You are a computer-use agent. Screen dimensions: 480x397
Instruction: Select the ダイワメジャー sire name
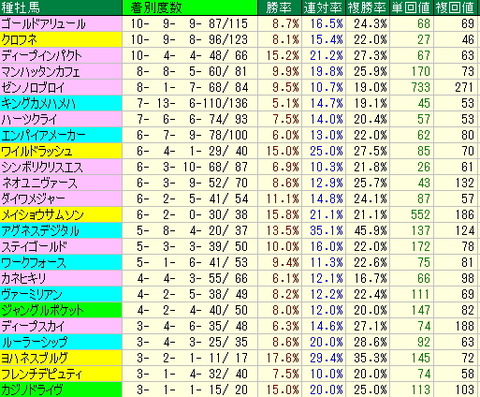click(x=33, y=199)
